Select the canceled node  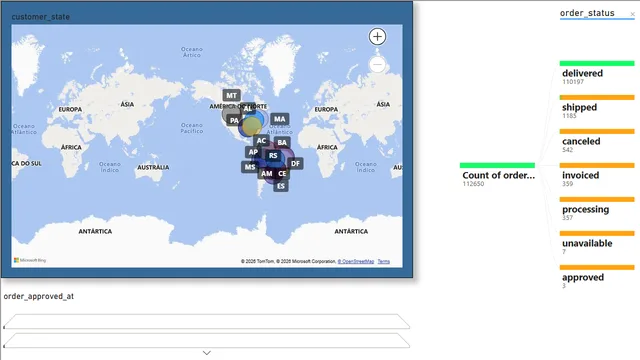pyautogui.click(x=597, y=141)
